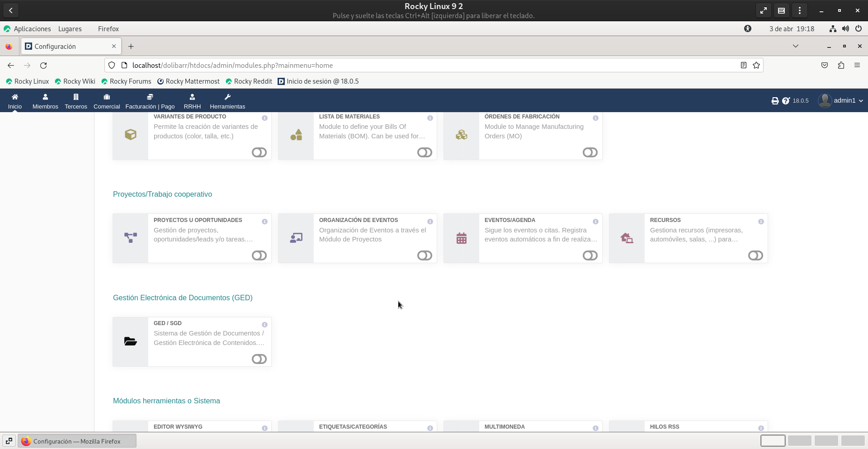
Task: Click the info icon on GED / SGD card
Action: click(264, 325)
